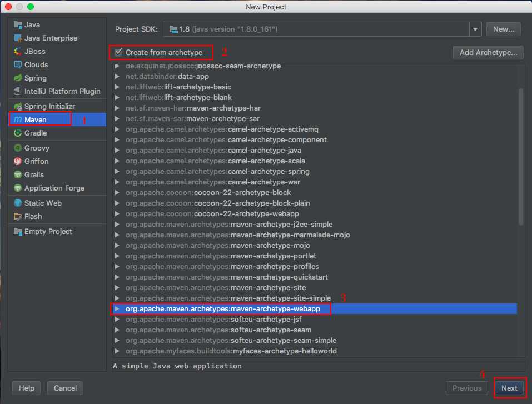532x404 pixels.
Task: Select Java Enterprise project type
Action: [51, 38]
